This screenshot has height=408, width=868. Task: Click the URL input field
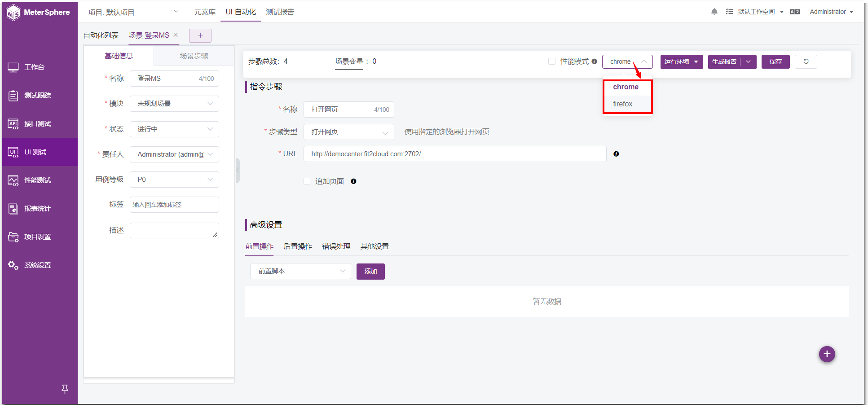click(455, 154)
